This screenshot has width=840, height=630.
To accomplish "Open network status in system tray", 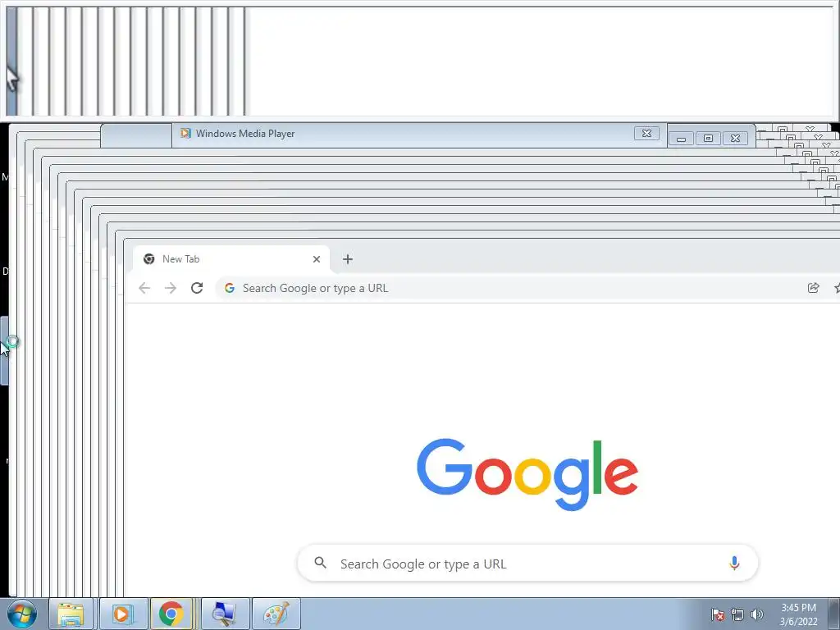I will pos(737,614).
